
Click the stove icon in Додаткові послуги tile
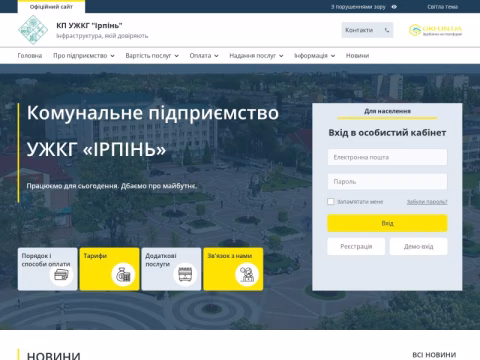[185, 275]
